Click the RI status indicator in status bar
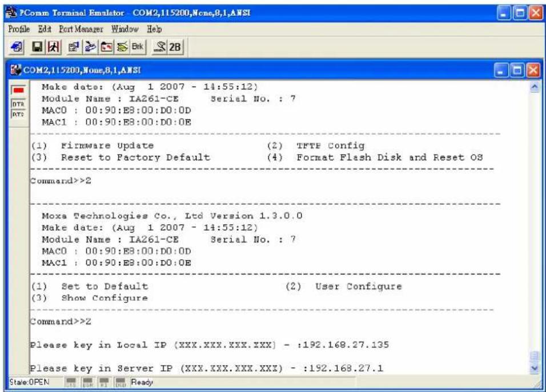 click(104, 382)
